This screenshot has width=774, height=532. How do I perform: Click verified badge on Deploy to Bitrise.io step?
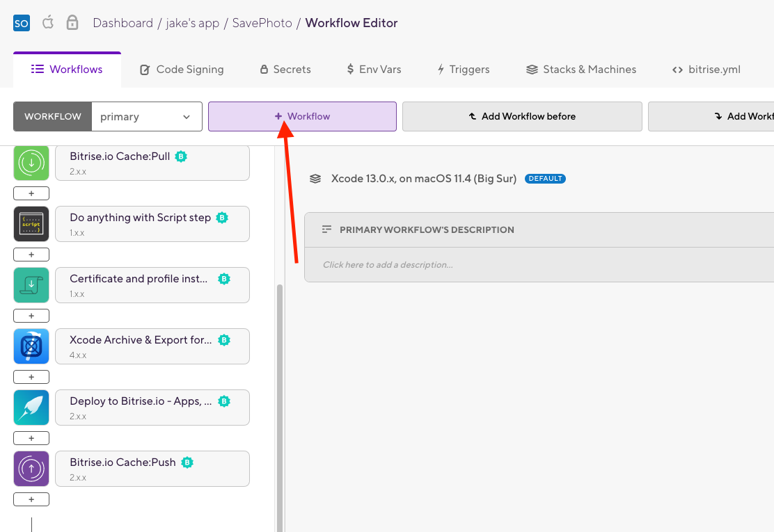[224, 401]
